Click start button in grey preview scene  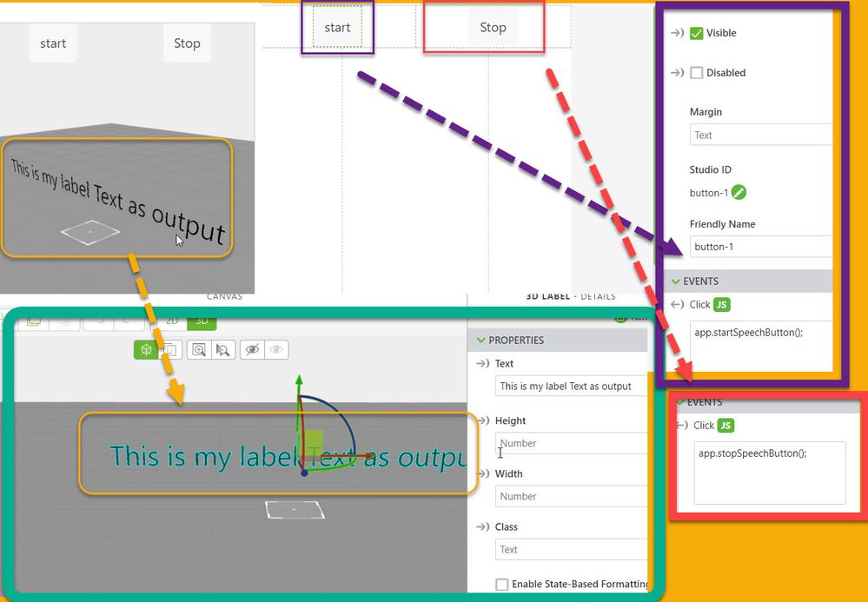(53, 43)
